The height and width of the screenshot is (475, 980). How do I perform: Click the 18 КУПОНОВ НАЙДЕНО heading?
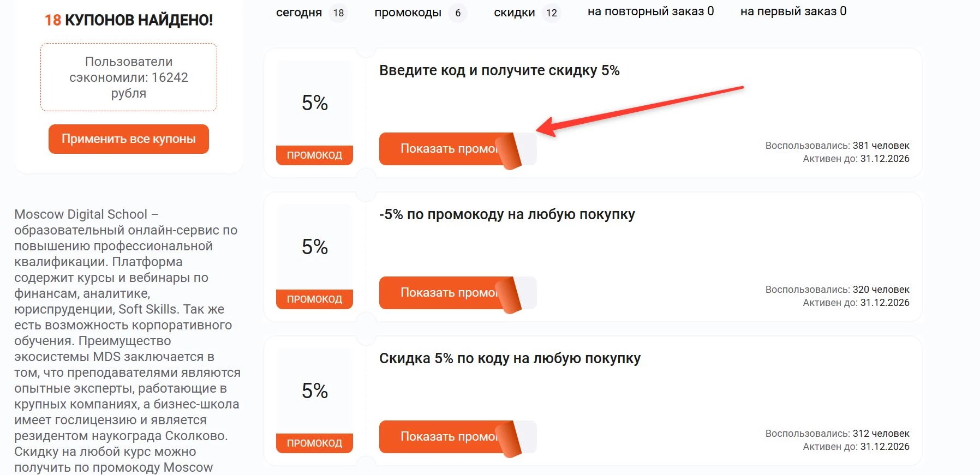pyautogui.click(x=128, y=20)
